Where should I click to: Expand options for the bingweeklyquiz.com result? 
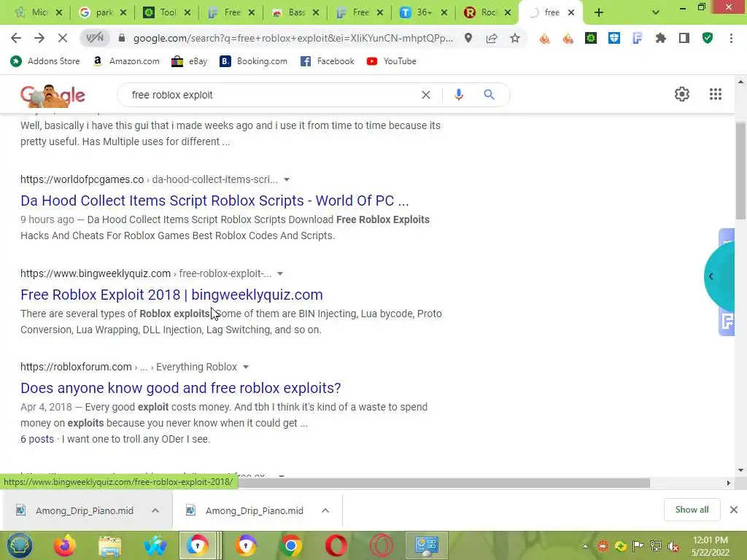[280, 274]
